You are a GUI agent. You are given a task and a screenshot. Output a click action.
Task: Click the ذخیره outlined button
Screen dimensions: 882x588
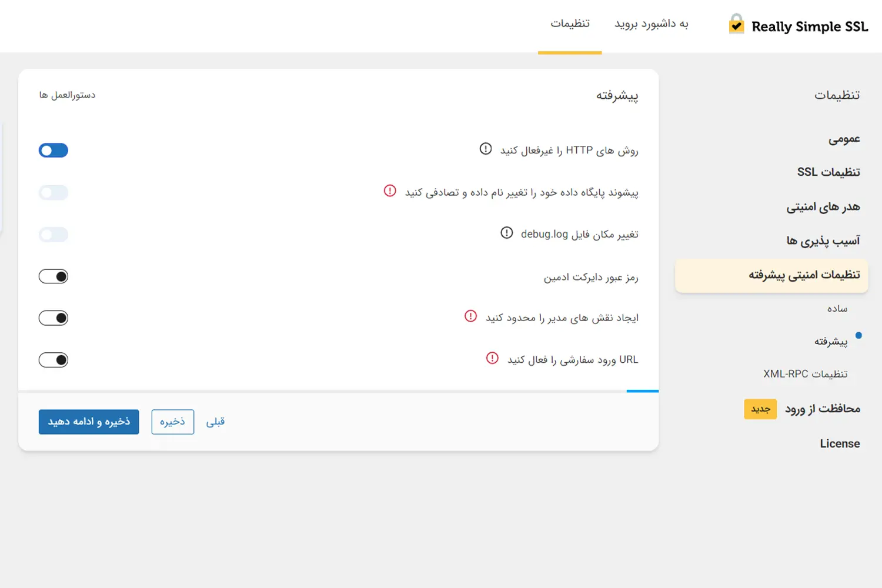(172, 422)
